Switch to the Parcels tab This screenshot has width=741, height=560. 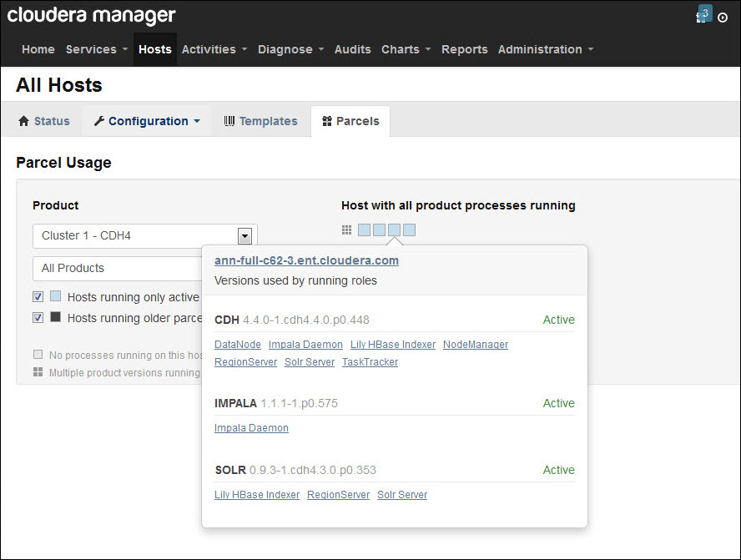pos(350,122)
